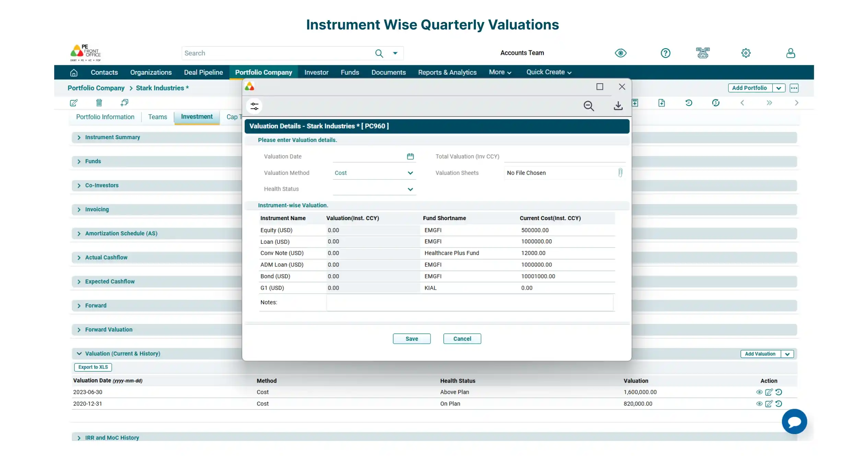868x456 pixels.
Task: Click the history clock icon in toolbar
Action: coord(689,103)
